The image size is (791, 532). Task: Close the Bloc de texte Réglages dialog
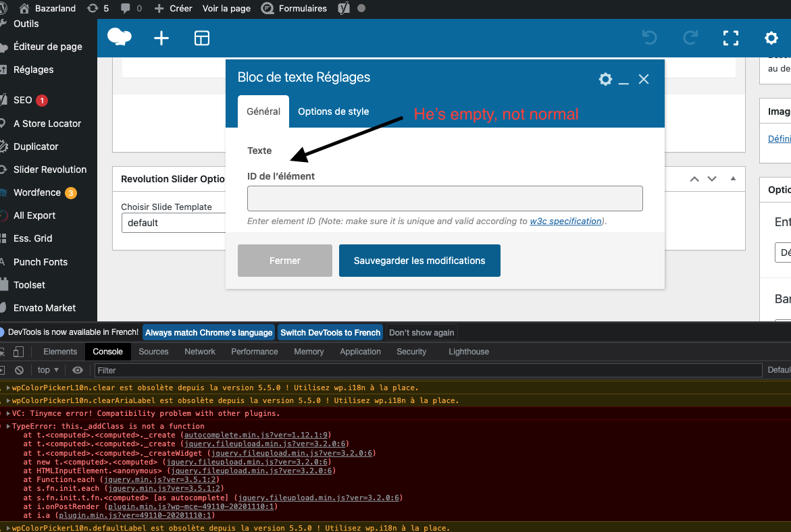tap(644, 79)
